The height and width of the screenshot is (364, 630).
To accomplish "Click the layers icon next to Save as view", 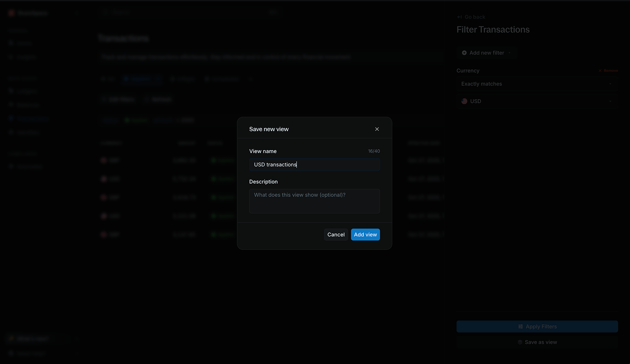I will point(519,342).
